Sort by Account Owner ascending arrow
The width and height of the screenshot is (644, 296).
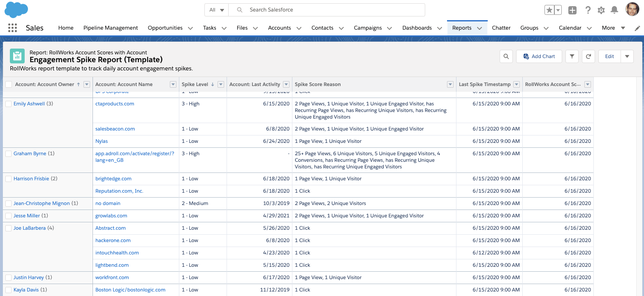[x=78, y=84]
